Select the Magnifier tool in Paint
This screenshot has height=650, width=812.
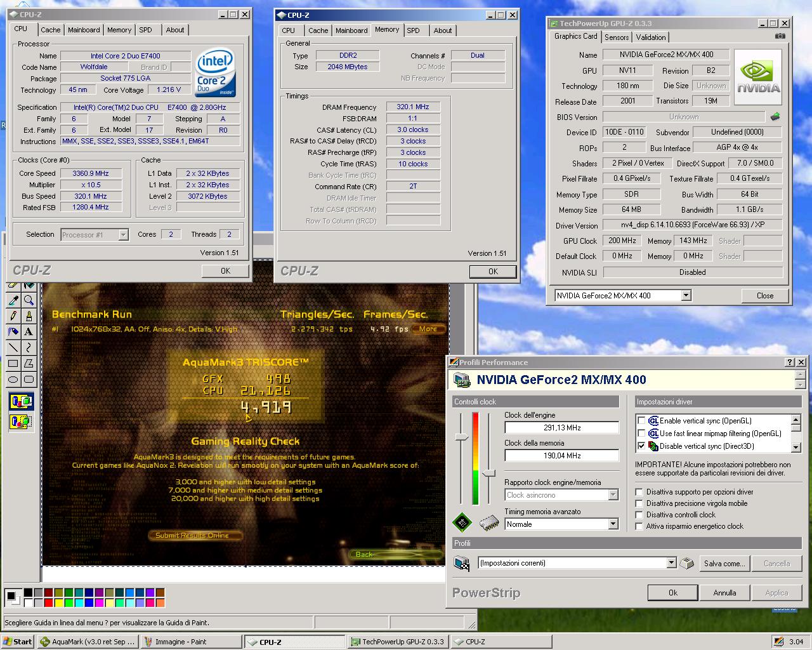29,300
